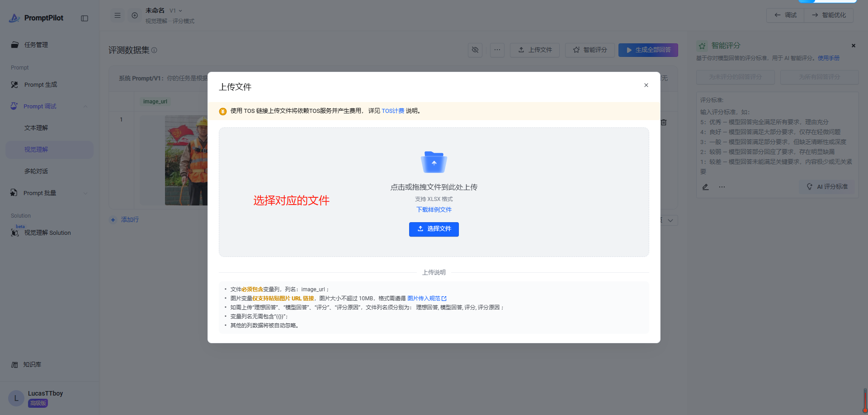The height and width of the screenshot is (415, 868).
Task: Select 文本理解 in the sidebar
Action: coord(36,128)
